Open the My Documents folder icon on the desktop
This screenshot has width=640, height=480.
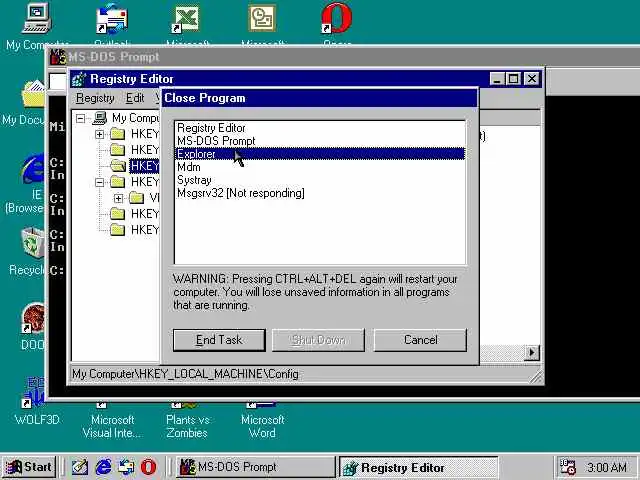33,95
